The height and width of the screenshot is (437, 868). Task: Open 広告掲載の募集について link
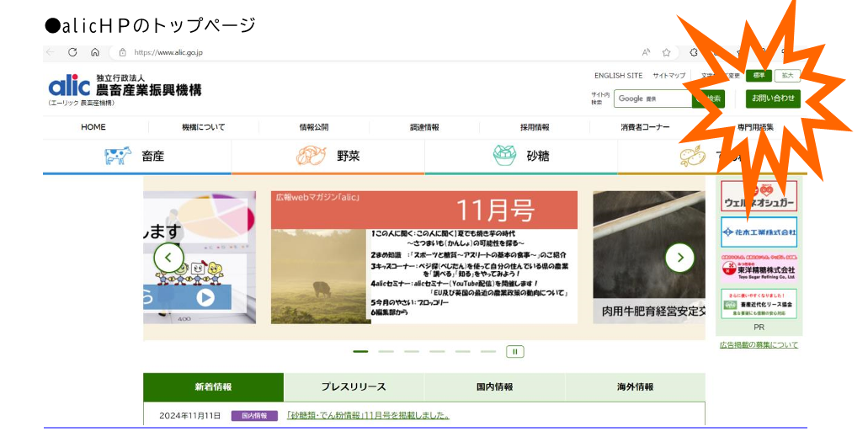click(x=759, y=345)
